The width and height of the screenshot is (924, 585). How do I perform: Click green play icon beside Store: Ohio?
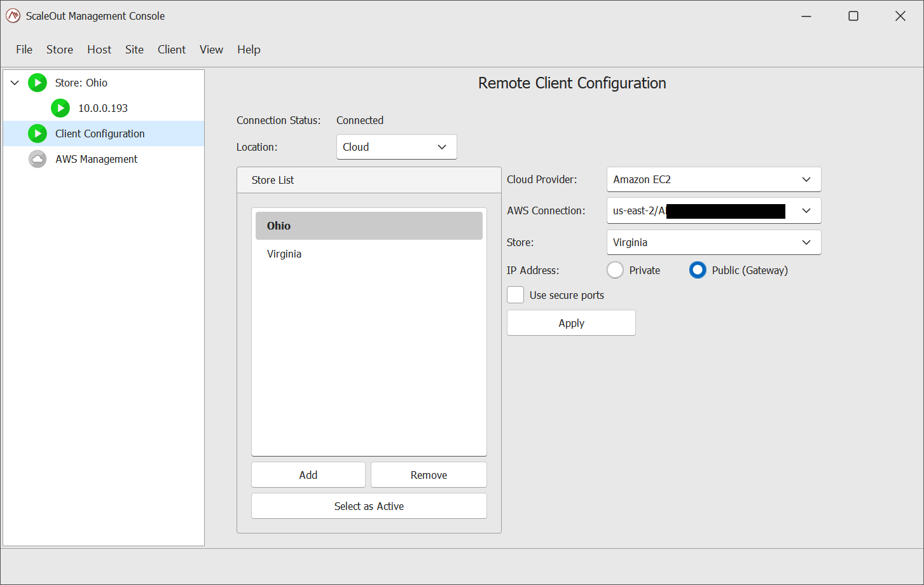(x=38, y=83)
